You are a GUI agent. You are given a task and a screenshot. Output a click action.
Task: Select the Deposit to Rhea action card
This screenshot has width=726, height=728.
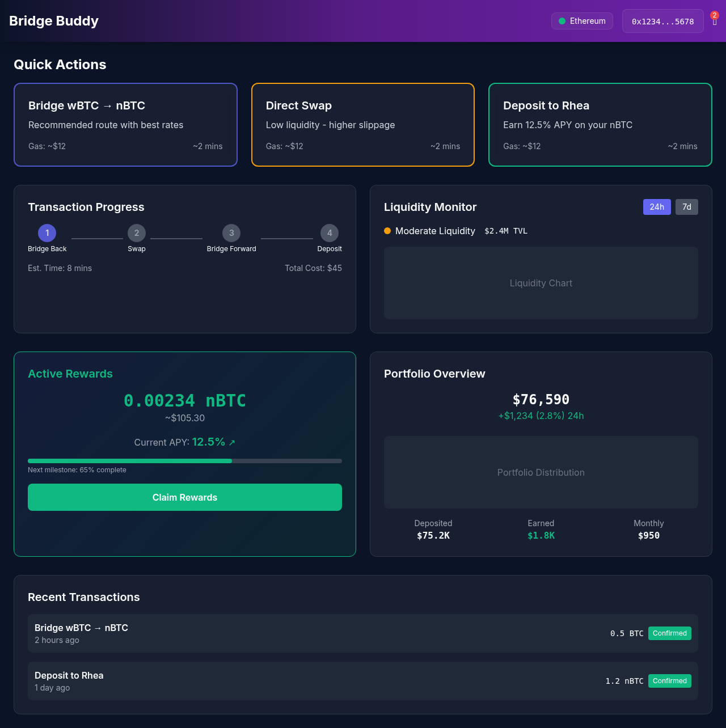[600, 125]
